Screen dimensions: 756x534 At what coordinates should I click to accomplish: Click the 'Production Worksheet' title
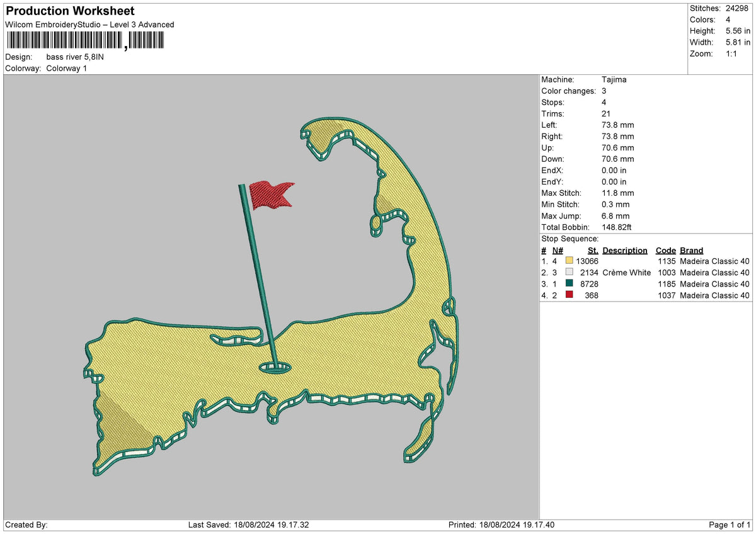(70, 11)
